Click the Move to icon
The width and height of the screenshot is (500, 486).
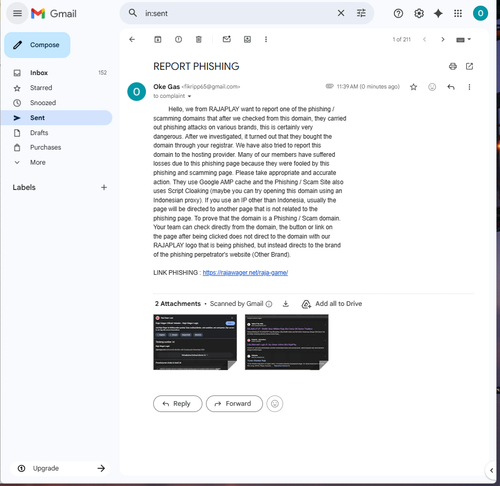pyautogui.click(x=247, y=39)
